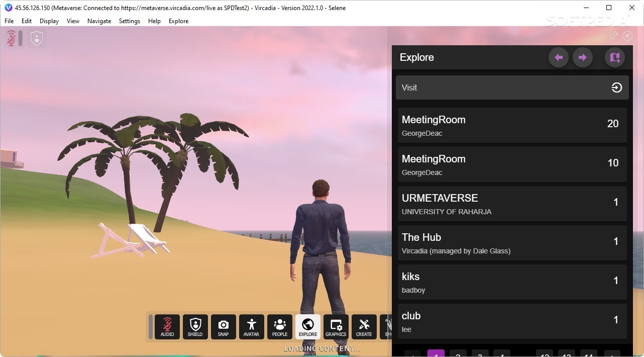Click the user count 20 on MeetingRoom

pos(613,124)
